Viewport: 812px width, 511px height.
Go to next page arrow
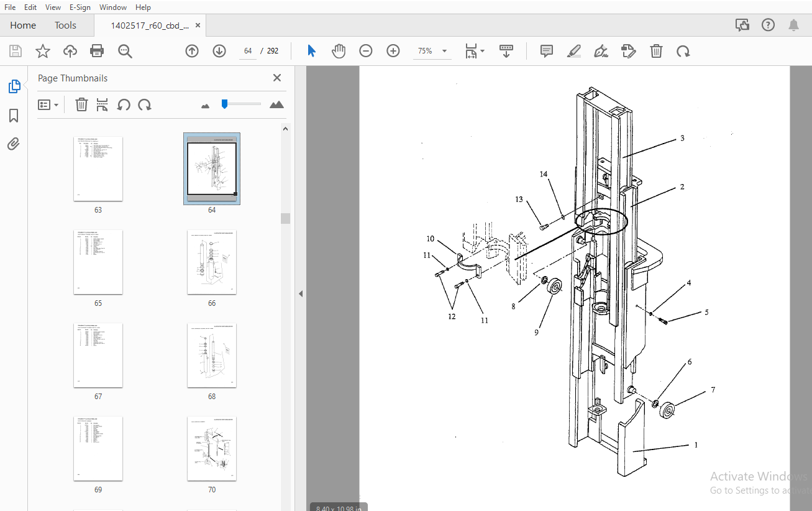tap(219, 51)
